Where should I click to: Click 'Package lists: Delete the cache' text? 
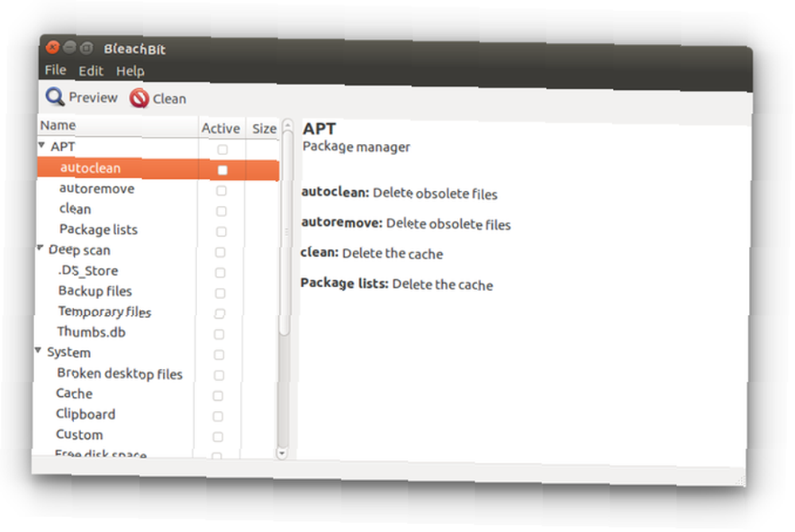[397, 284]
